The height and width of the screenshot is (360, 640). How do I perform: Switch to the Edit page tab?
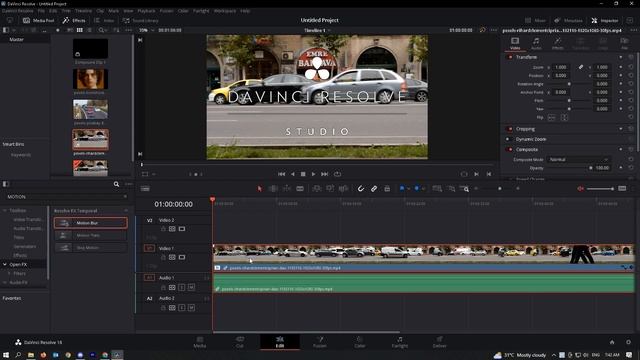click(280, 342)
